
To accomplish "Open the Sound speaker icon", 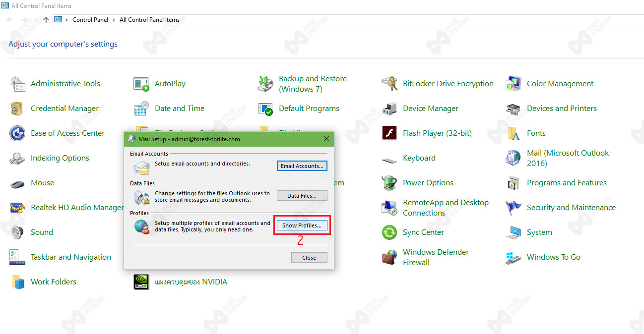I will tap(17, 232).
